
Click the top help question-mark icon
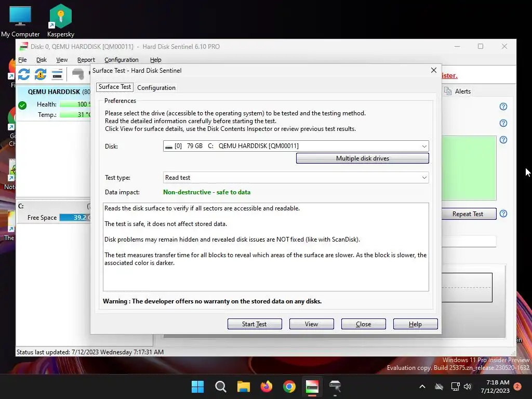(503, 107)
